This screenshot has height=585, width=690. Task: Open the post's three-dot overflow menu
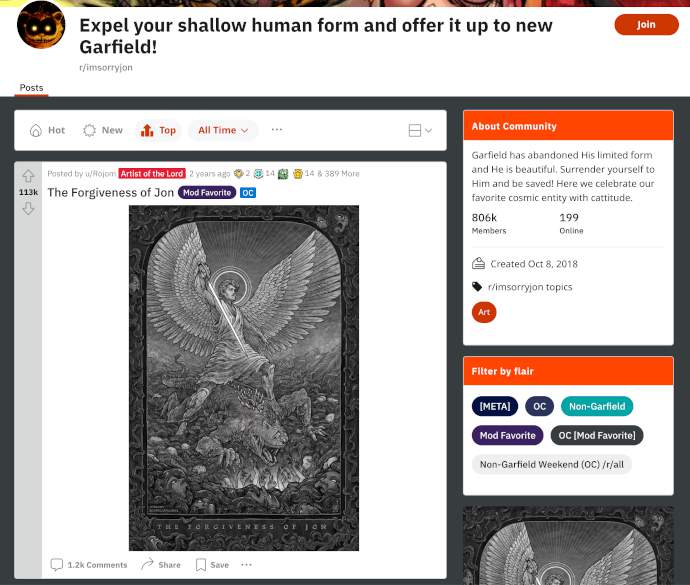246,564
